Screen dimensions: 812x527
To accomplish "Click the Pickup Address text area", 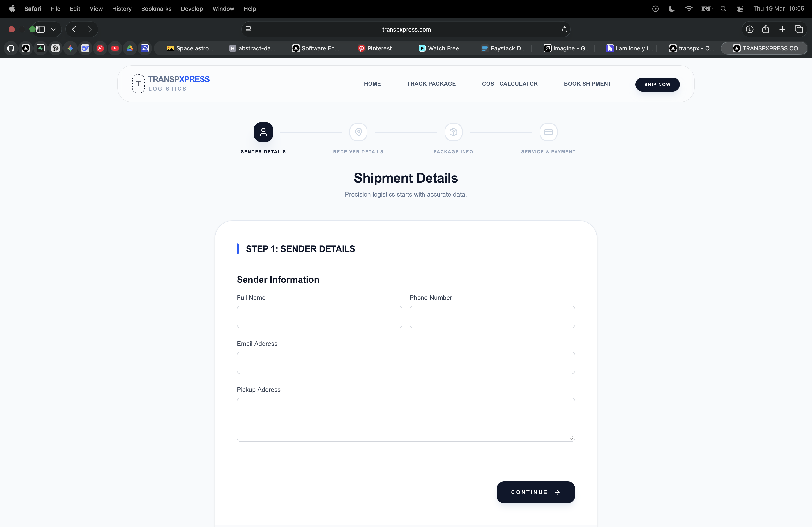I will pyautogui.click(x=406, y=419).
